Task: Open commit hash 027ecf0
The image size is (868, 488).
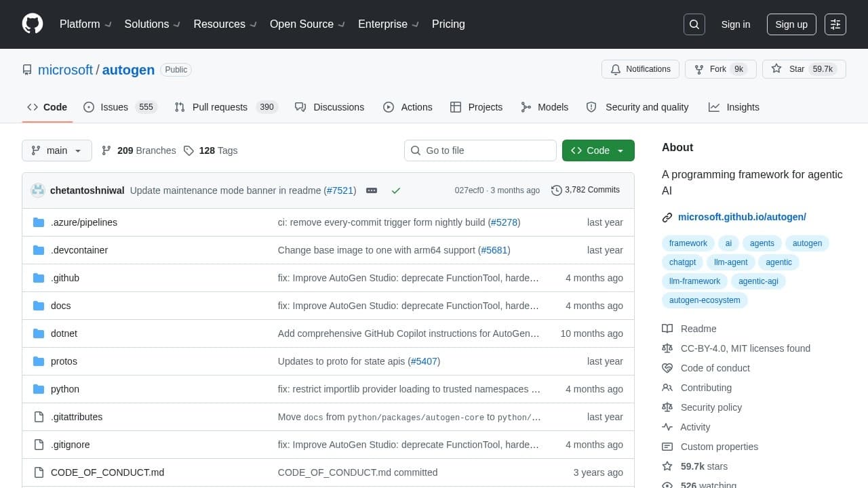Action: coord(469,190)
